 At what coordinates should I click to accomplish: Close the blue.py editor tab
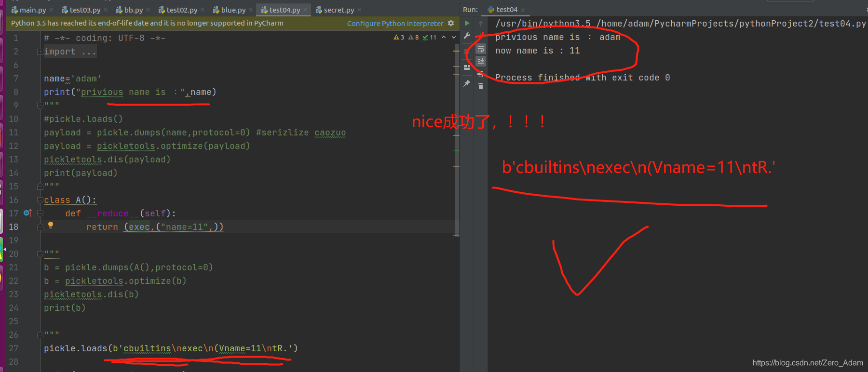(251, 10)
